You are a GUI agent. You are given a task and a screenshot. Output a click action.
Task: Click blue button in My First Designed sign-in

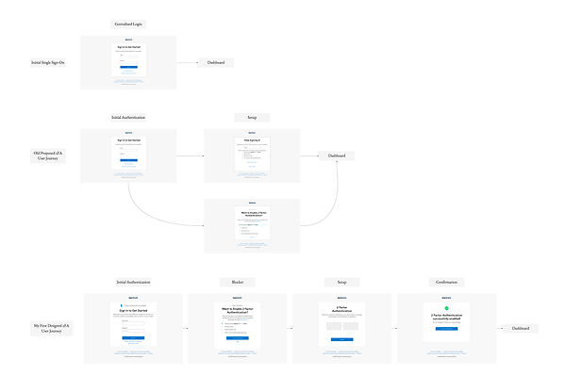(133, 338)
